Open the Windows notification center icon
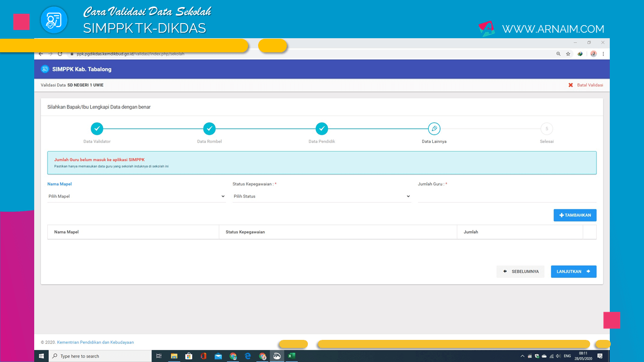 pyautogui.click(x=600, y=356)
